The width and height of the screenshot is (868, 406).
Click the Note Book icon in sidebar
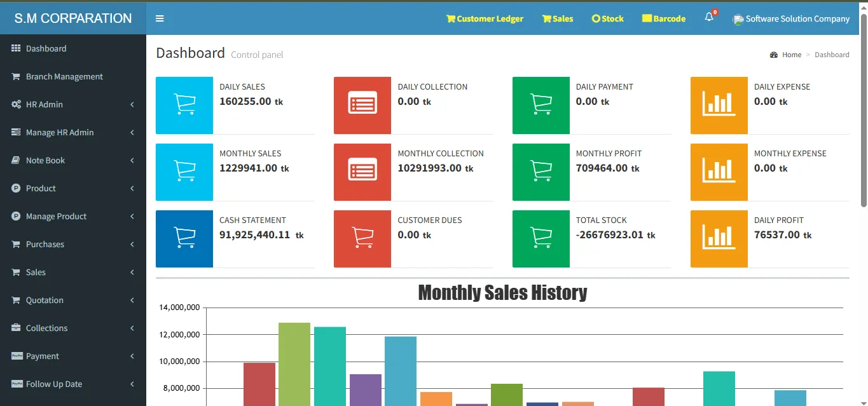coord(16,160)
